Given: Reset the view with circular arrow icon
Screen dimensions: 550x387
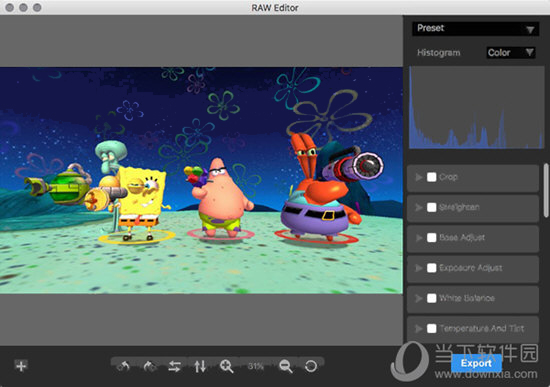Looking at the screenshot, I should click(x=311, y=366).
